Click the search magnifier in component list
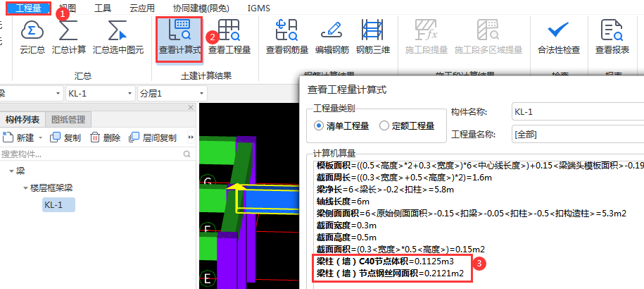Image resolution: width=644 pixels, height=289 pixels. point(187,154)
